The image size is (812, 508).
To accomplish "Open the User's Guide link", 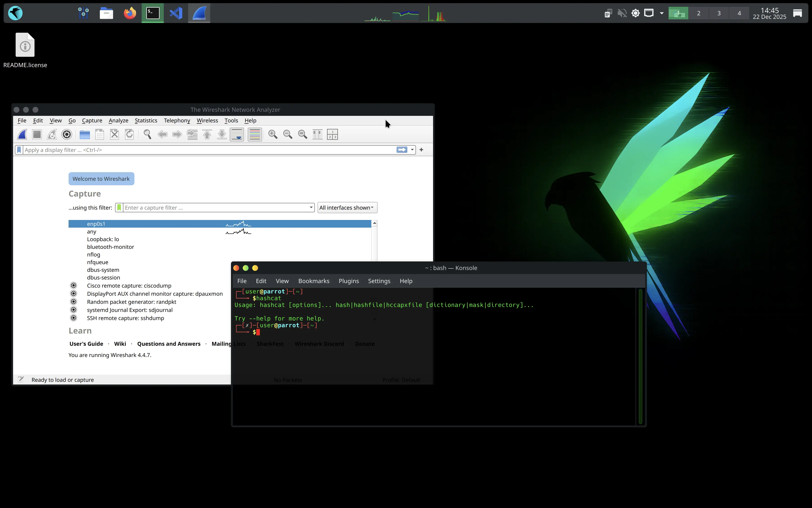I will click(86, 344).
